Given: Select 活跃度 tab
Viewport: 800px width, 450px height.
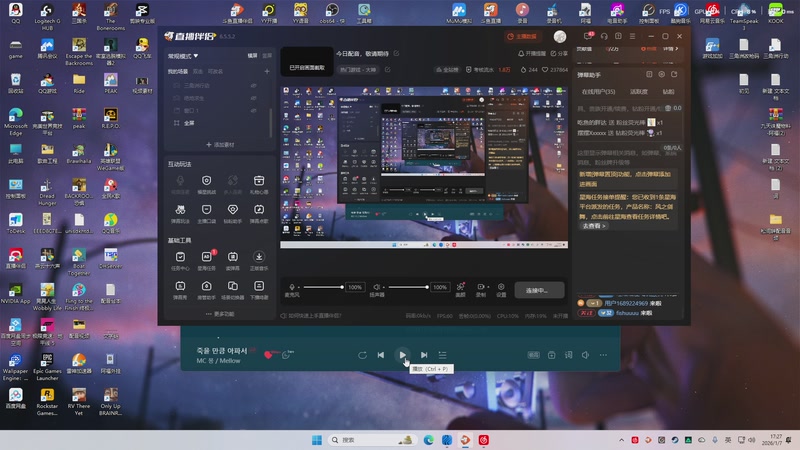Looking at the screenshot, I should tap(639, 92).
